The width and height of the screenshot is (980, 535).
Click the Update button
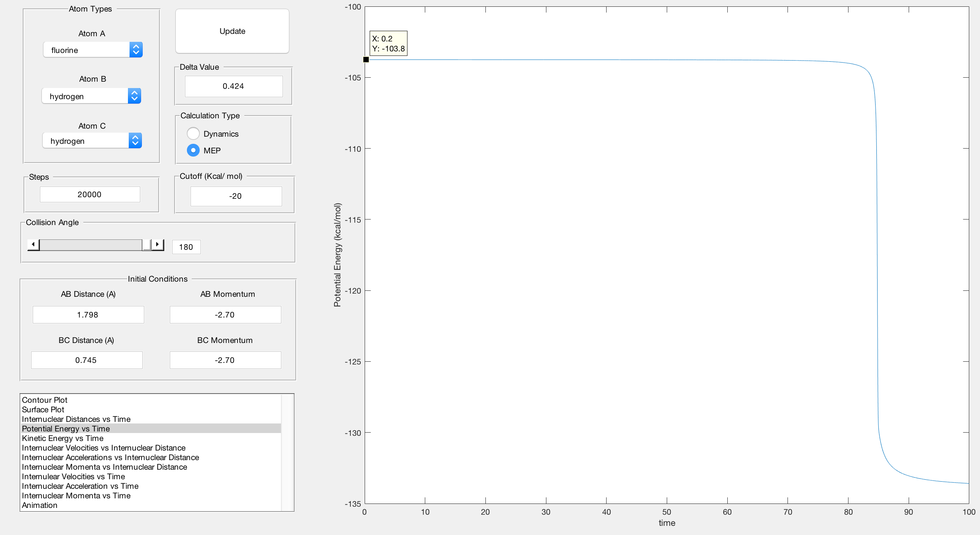[232, 31]
